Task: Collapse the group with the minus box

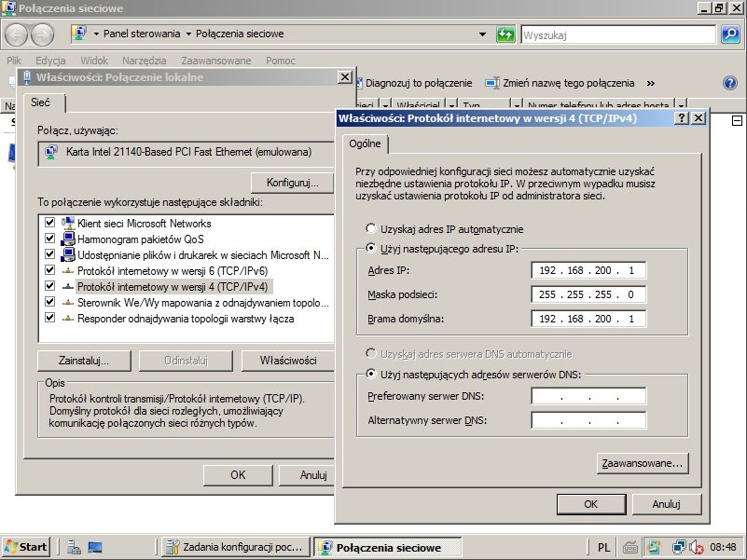Action: 737,121
